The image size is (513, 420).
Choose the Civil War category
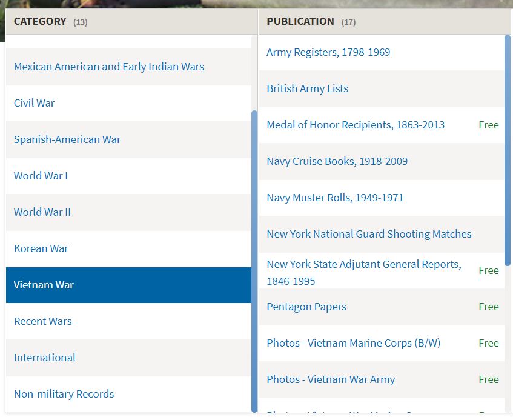pyautogui.click(x=35, y=103)
